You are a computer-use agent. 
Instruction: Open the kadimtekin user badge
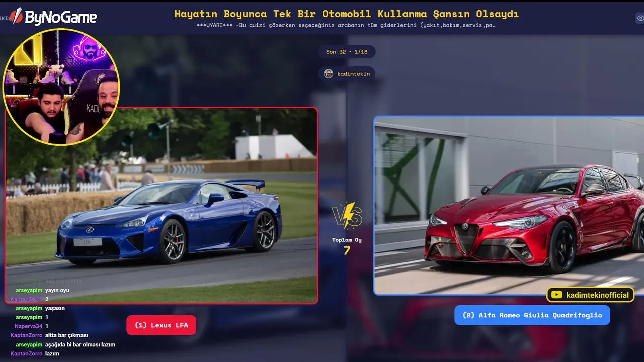click(347, 74)
